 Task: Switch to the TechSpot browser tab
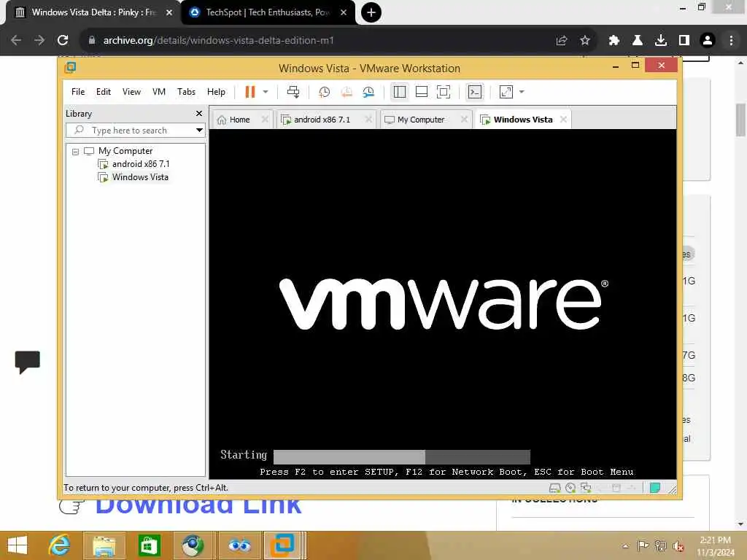[x=268, y=12]
